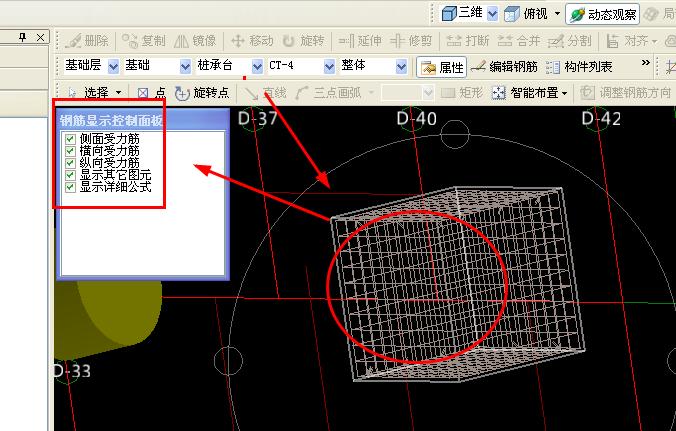Select the 修剪 trim tool
This screenshot has height=431, width=676.
pos(411,41)
